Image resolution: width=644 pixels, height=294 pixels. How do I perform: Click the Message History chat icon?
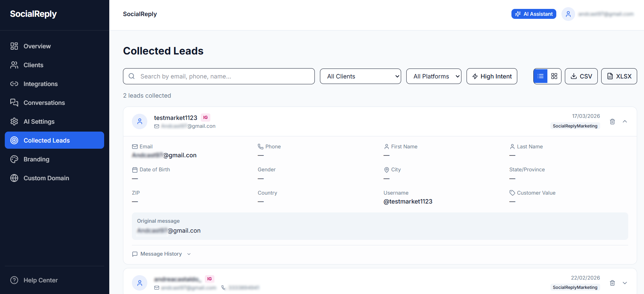click(135, 254)
